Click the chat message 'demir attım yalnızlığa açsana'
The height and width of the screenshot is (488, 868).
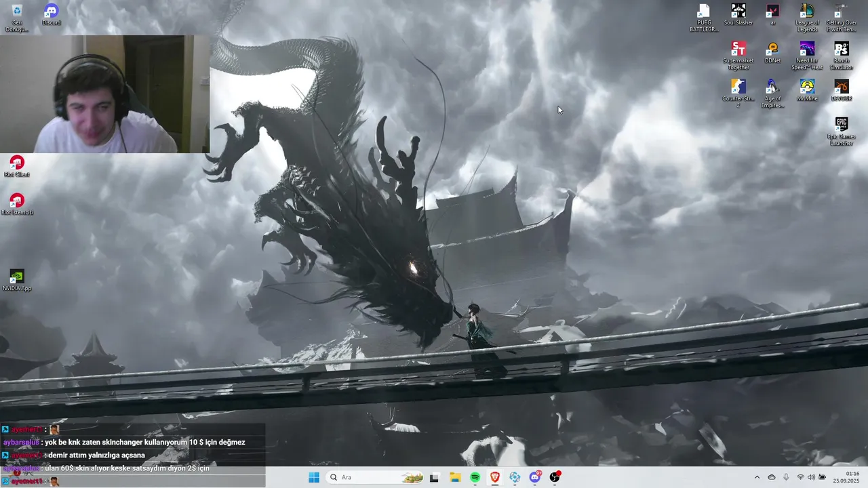[95, 455]
